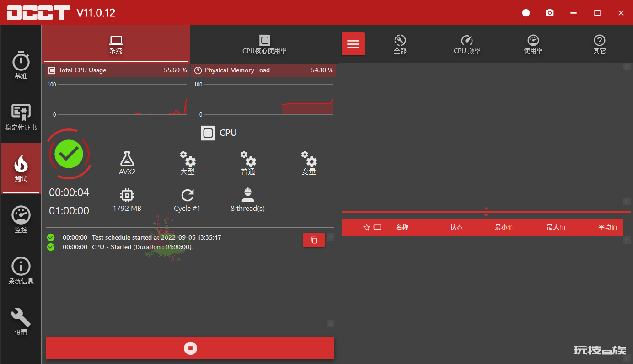
Task: Show the 其它 others tab
Action: click(600, 44)
